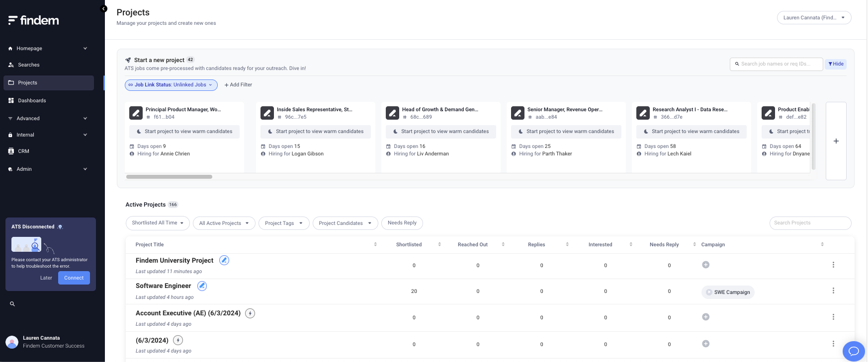
Task: Open All Active Projects dropdown
Action: tap(224, 223)
